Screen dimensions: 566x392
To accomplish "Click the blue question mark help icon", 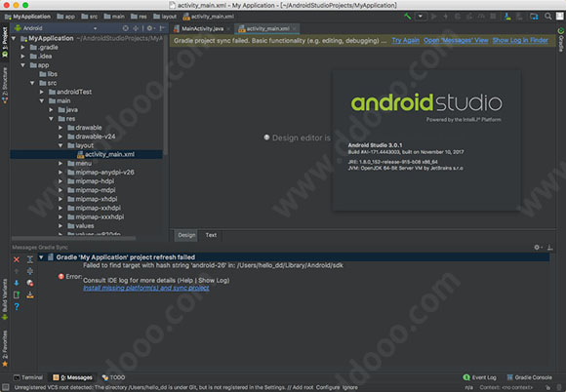I will point(17,307).
